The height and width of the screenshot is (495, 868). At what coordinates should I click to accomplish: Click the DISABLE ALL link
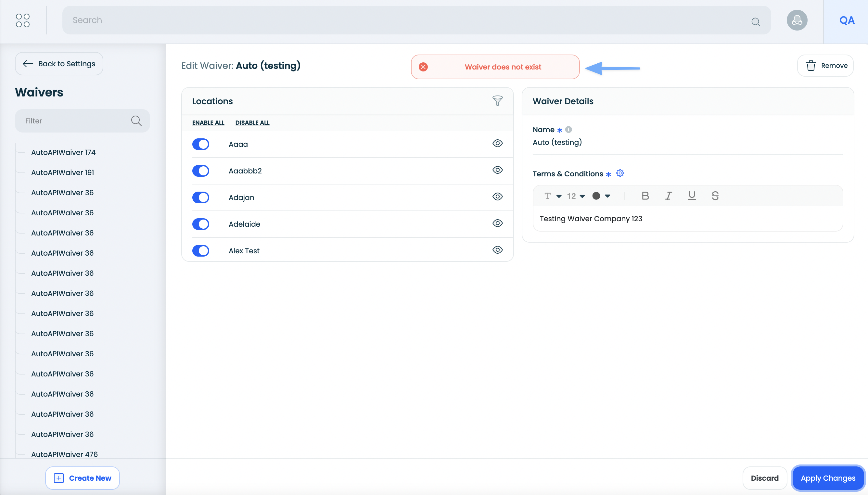coord(252,123)
